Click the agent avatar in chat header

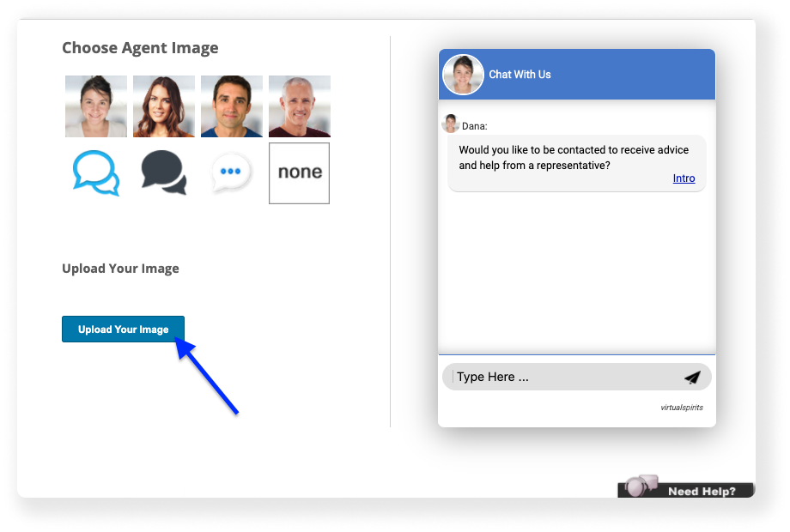coord(463,75)
